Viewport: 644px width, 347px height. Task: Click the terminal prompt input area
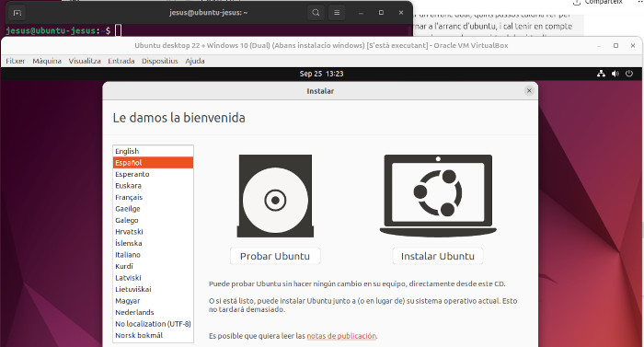(118, 30)
